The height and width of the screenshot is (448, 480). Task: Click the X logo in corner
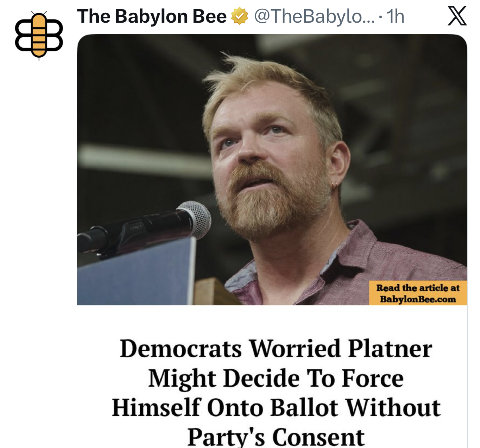pos(457,16)
